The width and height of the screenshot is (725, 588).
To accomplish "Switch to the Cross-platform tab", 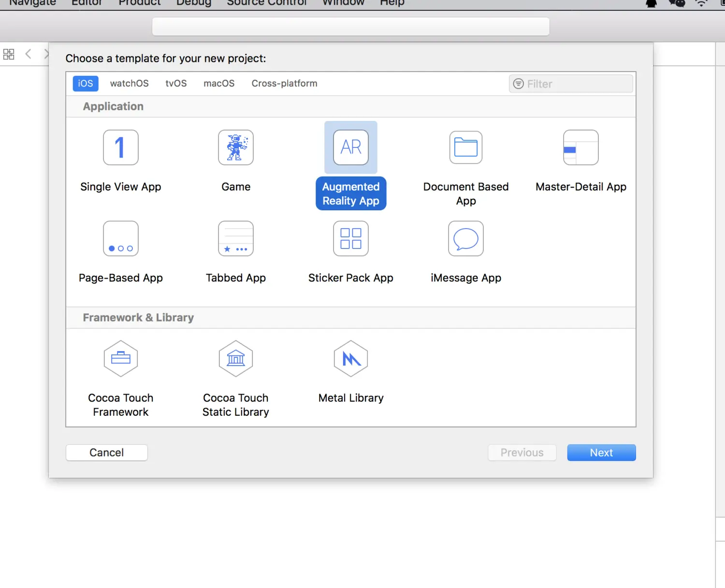I will (284, 83).
